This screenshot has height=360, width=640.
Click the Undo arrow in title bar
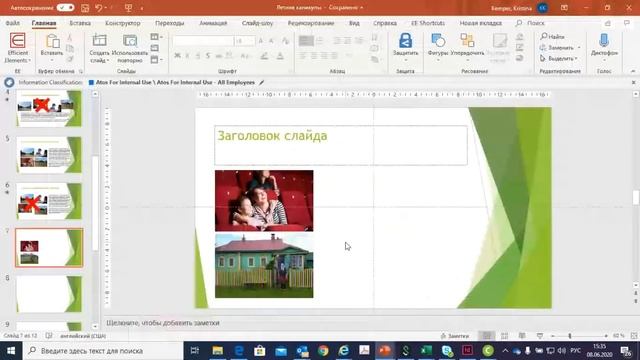[99, 8]
